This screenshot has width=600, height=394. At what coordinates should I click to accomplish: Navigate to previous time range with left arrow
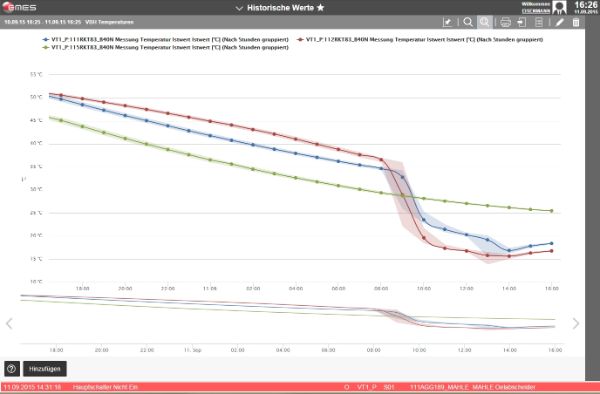(9, 324)
